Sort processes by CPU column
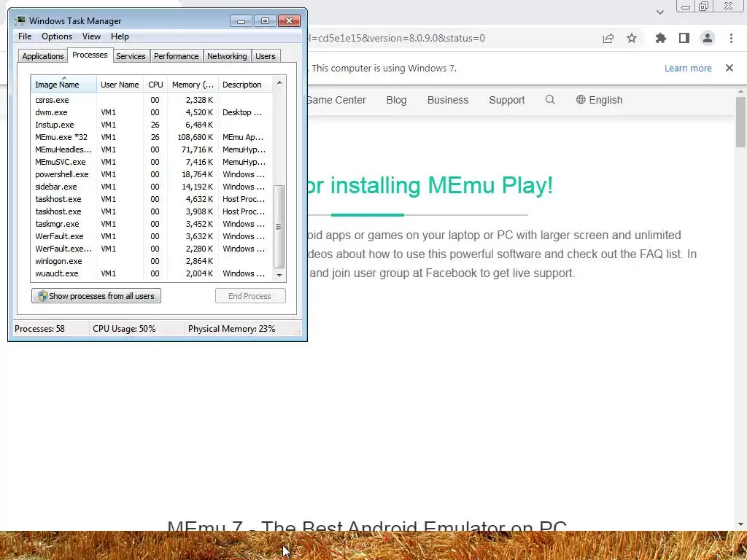 [x=155, y=85]
